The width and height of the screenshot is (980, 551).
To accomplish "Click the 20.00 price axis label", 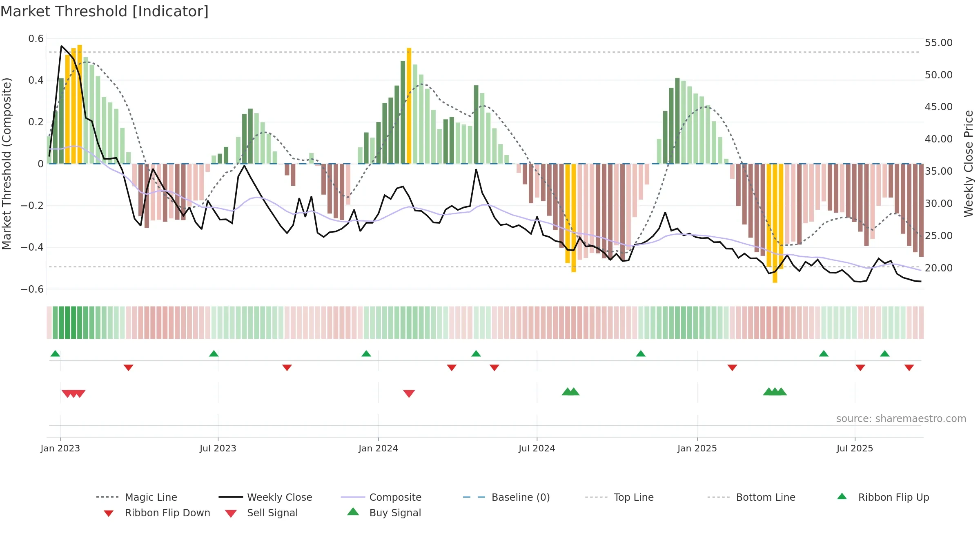I will (x=938, y=268).
